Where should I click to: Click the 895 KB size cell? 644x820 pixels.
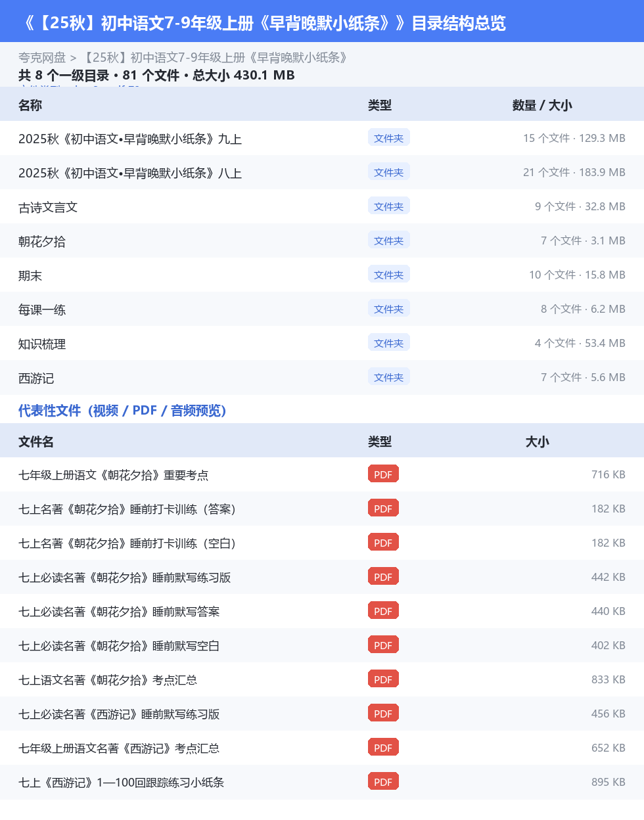point(609,782)
